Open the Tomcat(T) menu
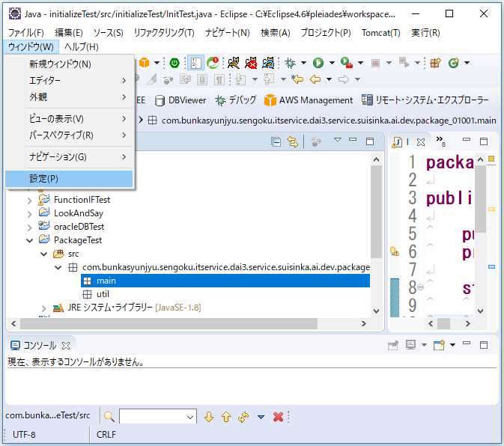504x446 pixels. (381, 33)
